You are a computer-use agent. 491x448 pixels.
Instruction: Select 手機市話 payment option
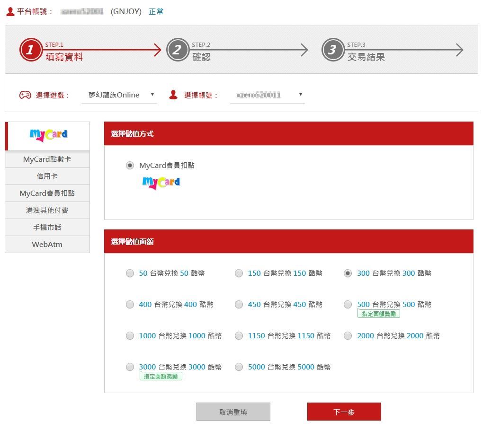point(47,228)
